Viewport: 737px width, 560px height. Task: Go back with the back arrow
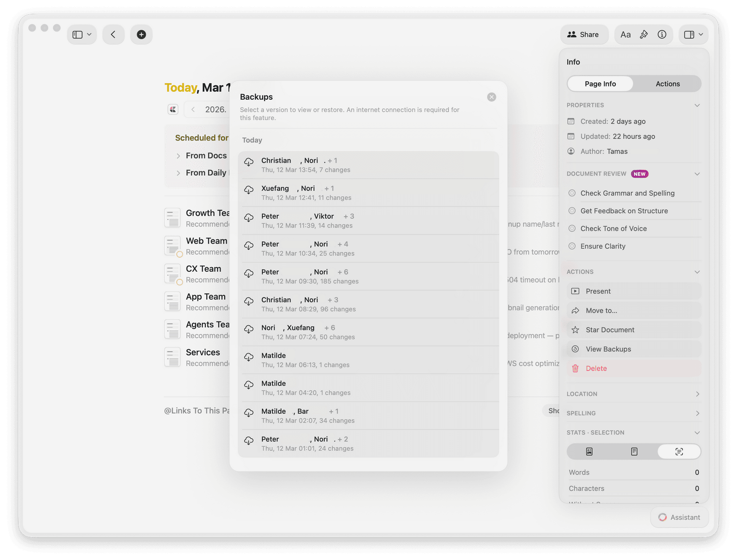tap(113, 34)
